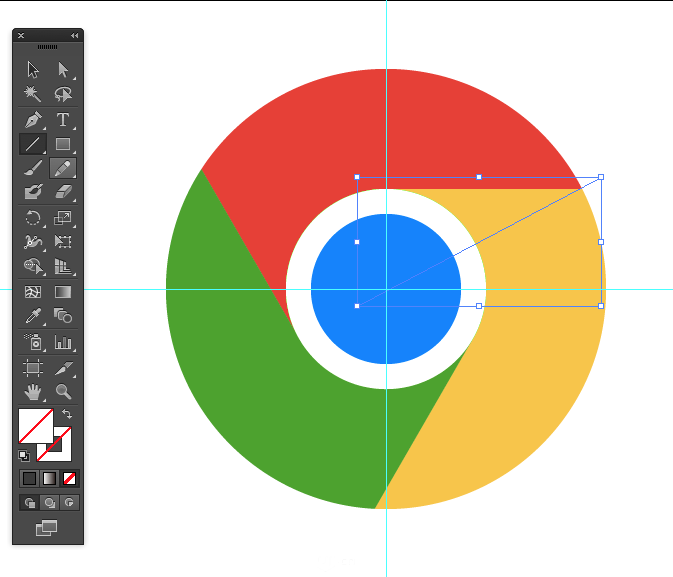Pick the Eyedropper tool
This screenshot has height=577, width=673.
pyautogui.click(x=33, y=316)
